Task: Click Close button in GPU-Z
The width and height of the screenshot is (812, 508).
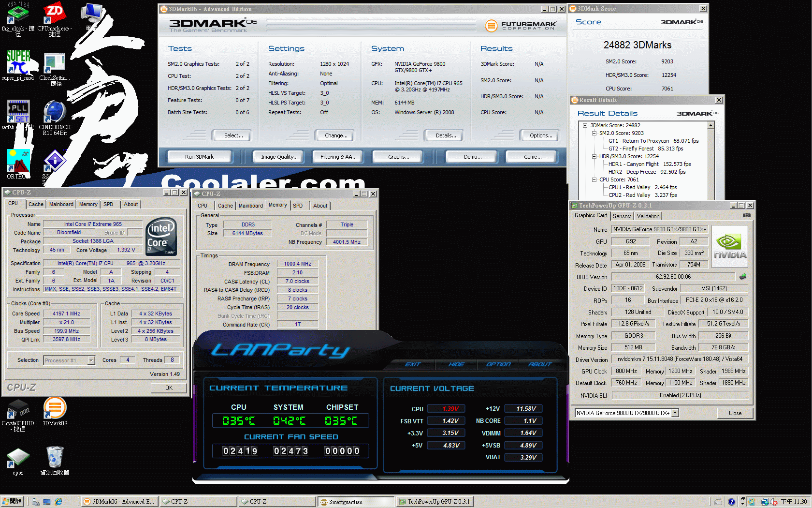Action: [735, 413]
